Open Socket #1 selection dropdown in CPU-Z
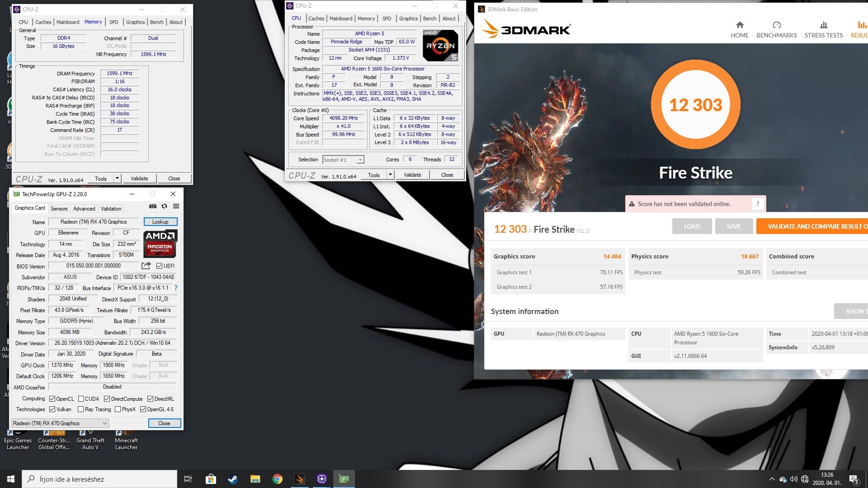Viewport: 868px width, 488px height. [x=343, y=160]
